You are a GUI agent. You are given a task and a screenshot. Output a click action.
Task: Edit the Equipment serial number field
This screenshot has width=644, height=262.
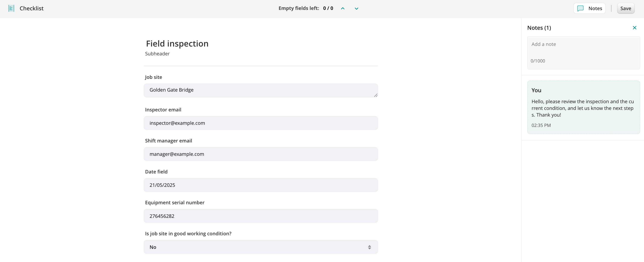(x=260, y=216)
